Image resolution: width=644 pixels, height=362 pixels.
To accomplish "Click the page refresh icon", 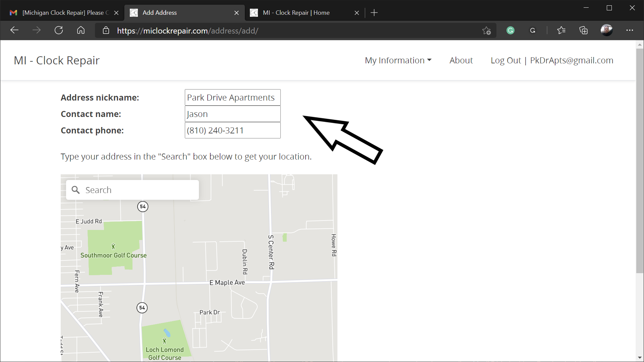I will (58, 30).
